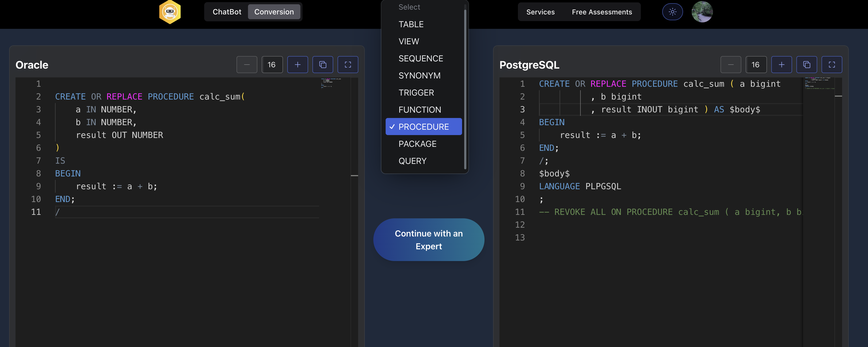868x347 pixels.
Task: Expand the Oracle editor to fullscreen
Action: tap(348, 65)
